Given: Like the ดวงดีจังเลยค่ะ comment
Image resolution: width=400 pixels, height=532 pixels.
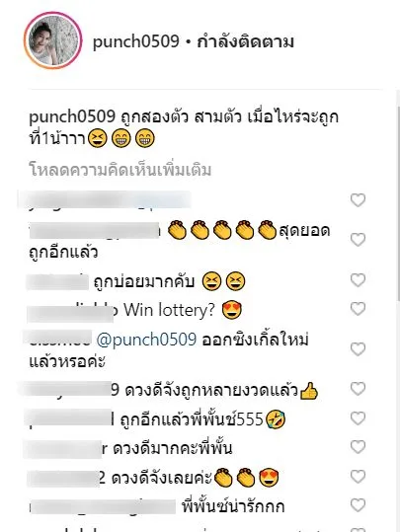Looking at the screenshot, I should pyautogui.click(x=358, y=477).
